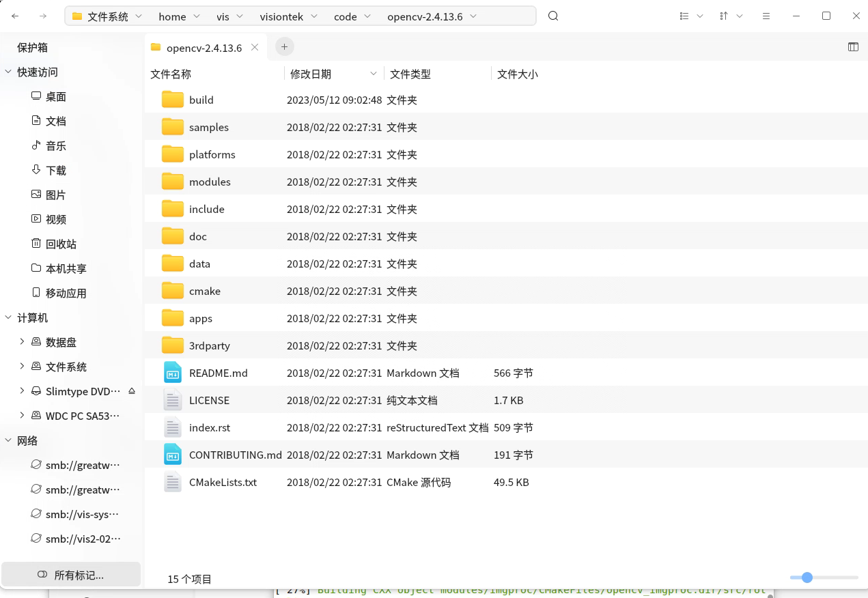The height and width of the screenshot is (598, 868).
Task: Select the 3rdparty folder icon
Action: 173,345
